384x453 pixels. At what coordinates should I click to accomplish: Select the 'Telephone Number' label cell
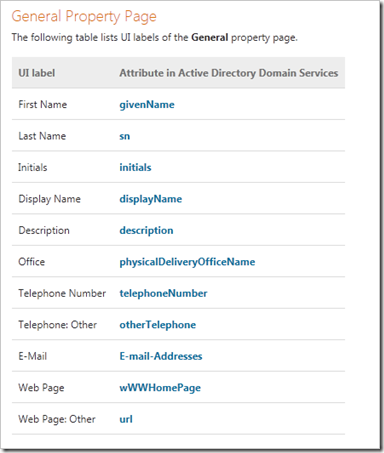[x=62, y=293]
